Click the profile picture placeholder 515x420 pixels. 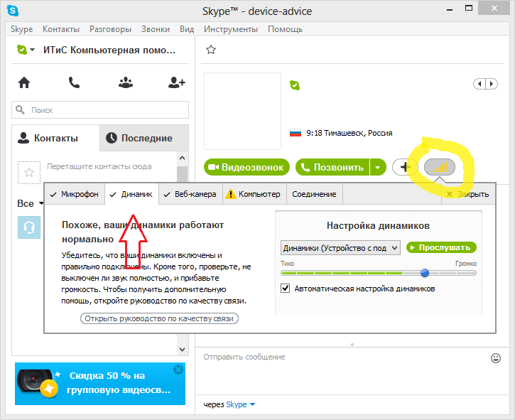tap(242, 111)
